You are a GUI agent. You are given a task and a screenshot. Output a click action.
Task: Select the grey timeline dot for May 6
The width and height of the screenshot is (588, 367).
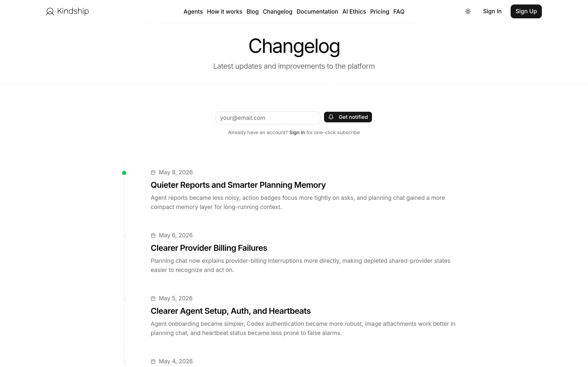(x=124, y=236)
